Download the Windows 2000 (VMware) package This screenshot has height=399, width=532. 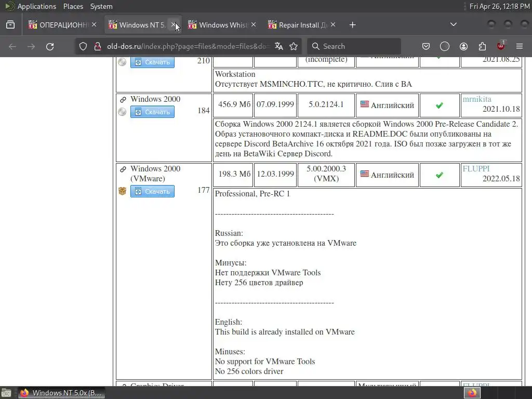pos(152,191)
